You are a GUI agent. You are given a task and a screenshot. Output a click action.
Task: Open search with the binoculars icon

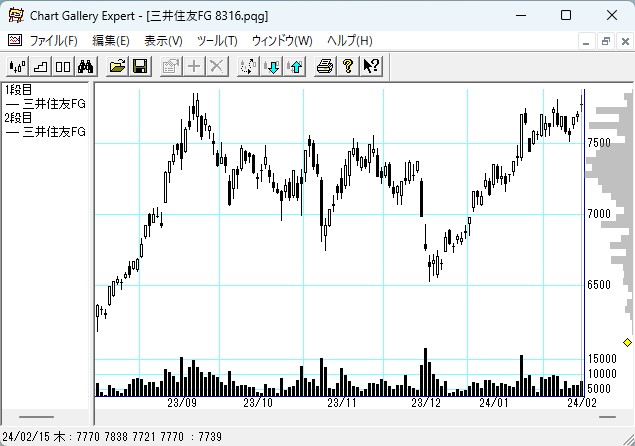[x=86, y=66]
